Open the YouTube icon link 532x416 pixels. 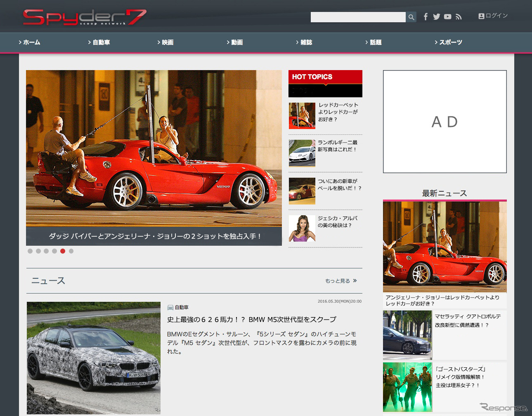(447, 17)
